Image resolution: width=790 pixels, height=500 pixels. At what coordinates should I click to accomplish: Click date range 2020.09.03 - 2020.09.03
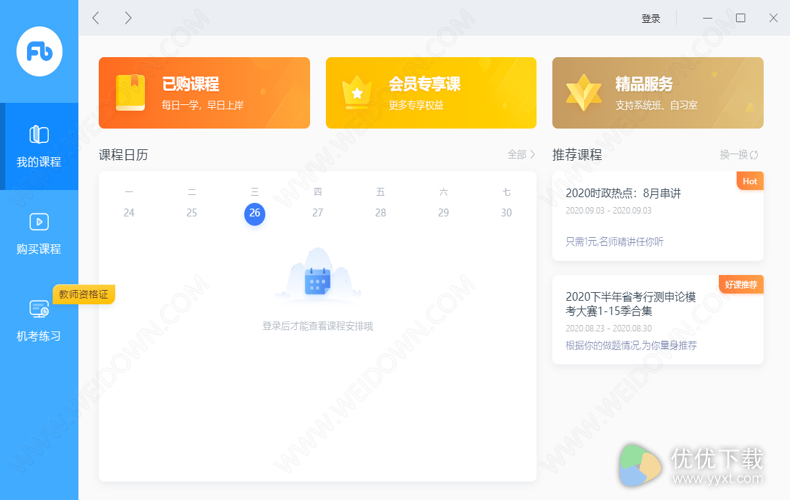point(608,211)
